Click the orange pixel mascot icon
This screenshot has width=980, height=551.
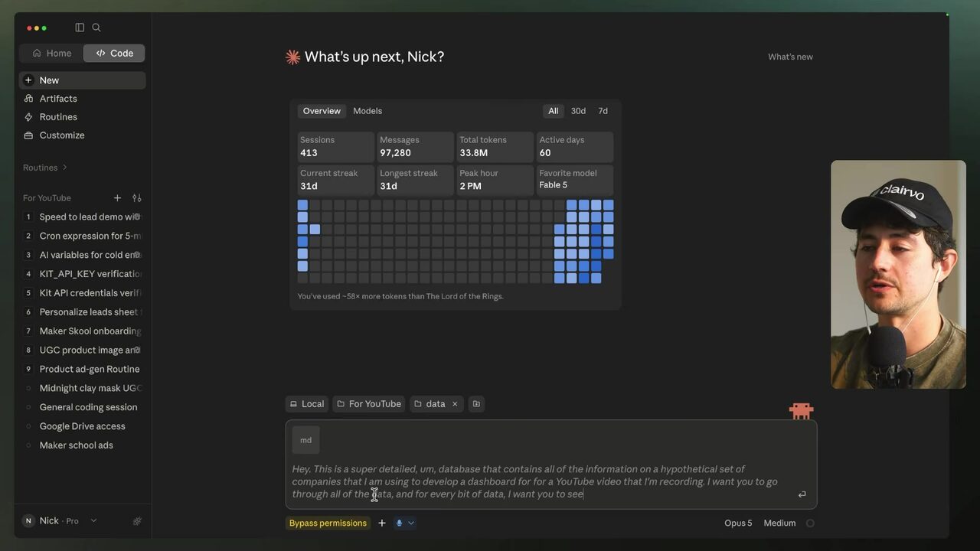801,411
